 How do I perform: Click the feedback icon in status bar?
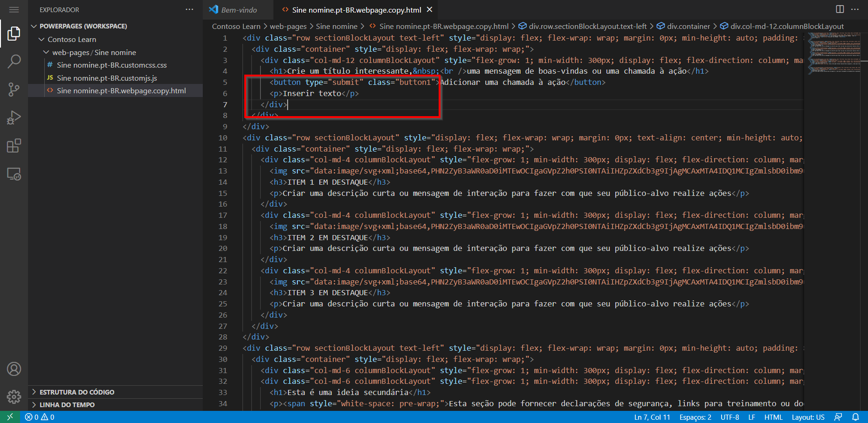click(839, 417)
